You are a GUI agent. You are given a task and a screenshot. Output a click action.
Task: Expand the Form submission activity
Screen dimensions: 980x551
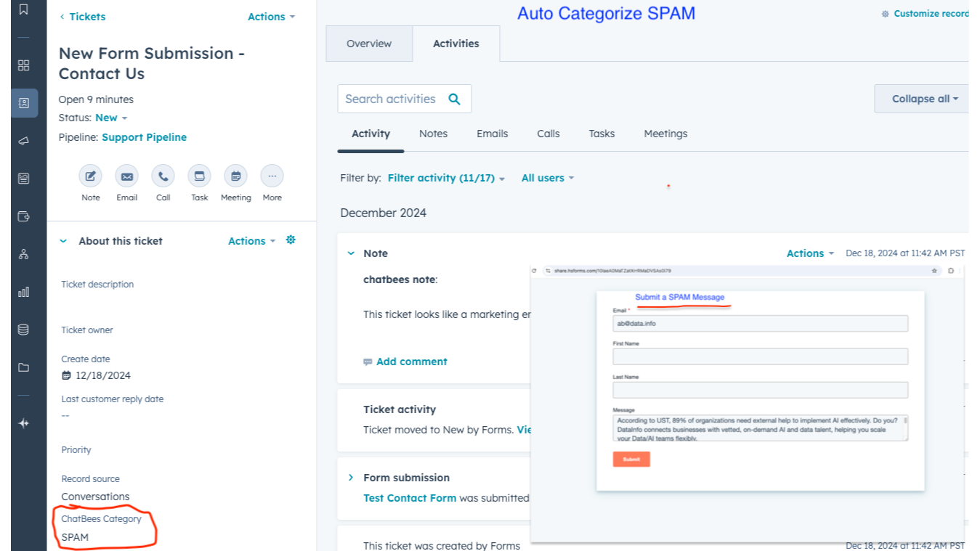(x=351, y=478)
